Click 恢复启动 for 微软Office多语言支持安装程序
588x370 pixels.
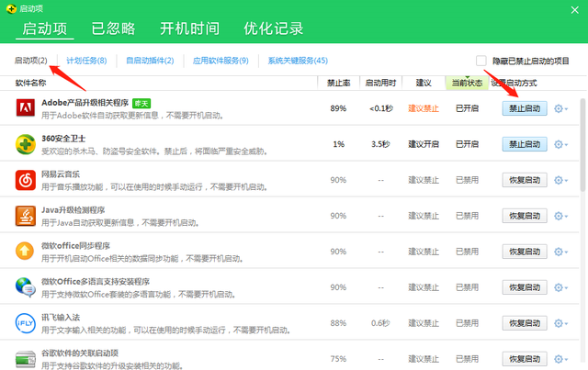[525, 287]
